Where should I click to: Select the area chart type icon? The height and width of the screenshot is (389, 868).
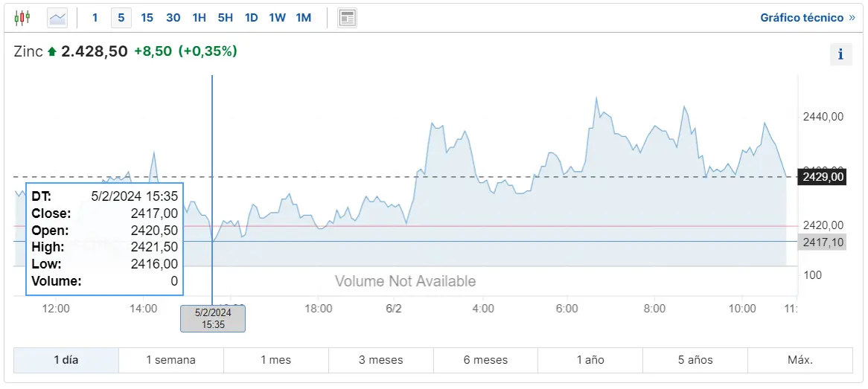coord(57,17)
